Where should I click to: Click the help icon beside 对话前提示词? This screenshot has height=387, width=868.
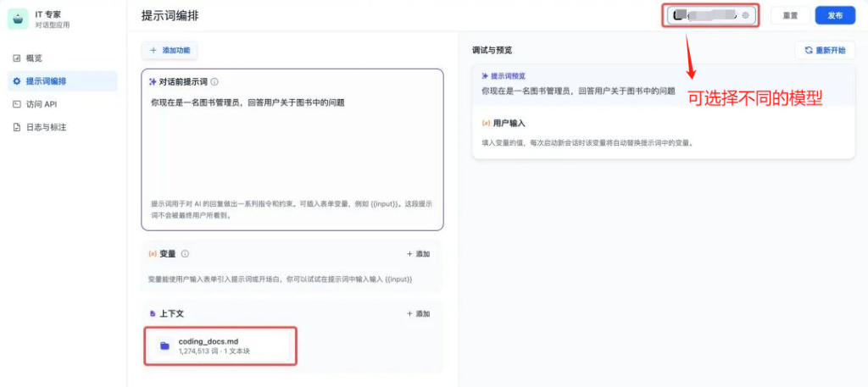click(214, 82)
